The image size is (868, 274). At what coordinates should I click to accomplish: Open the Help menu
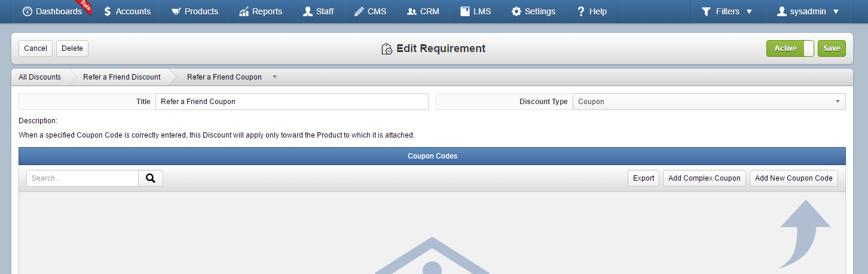click(x=592, y=11)
